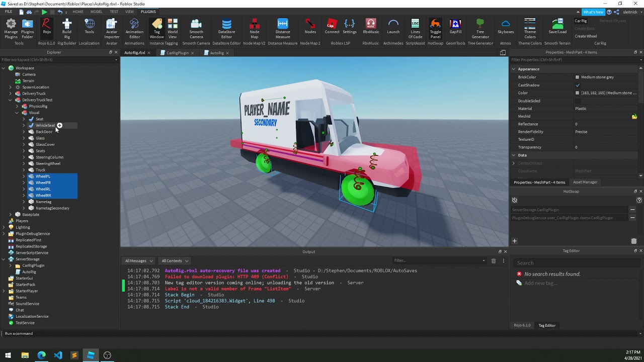Collapse the DeliveryTruckTest tree node

pyautogui.click(x=10, y=100)
